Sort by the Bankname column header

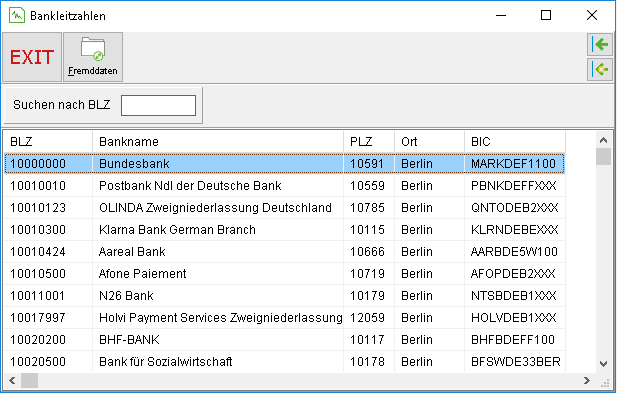218,142
